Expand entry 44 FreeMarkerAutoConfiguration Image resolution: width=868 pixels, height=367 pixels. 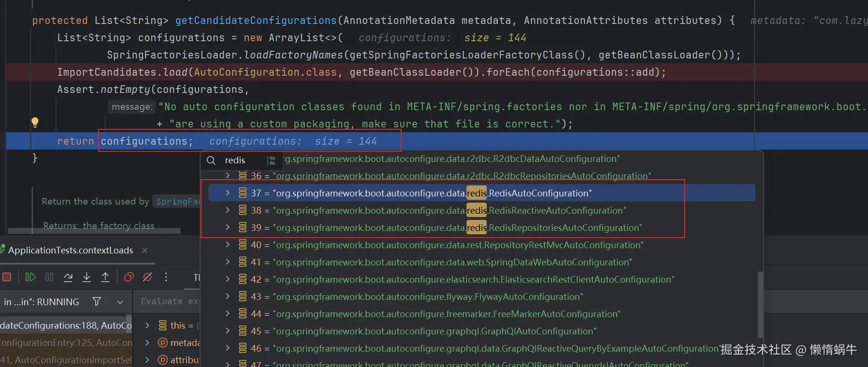[x=228, y=314]
